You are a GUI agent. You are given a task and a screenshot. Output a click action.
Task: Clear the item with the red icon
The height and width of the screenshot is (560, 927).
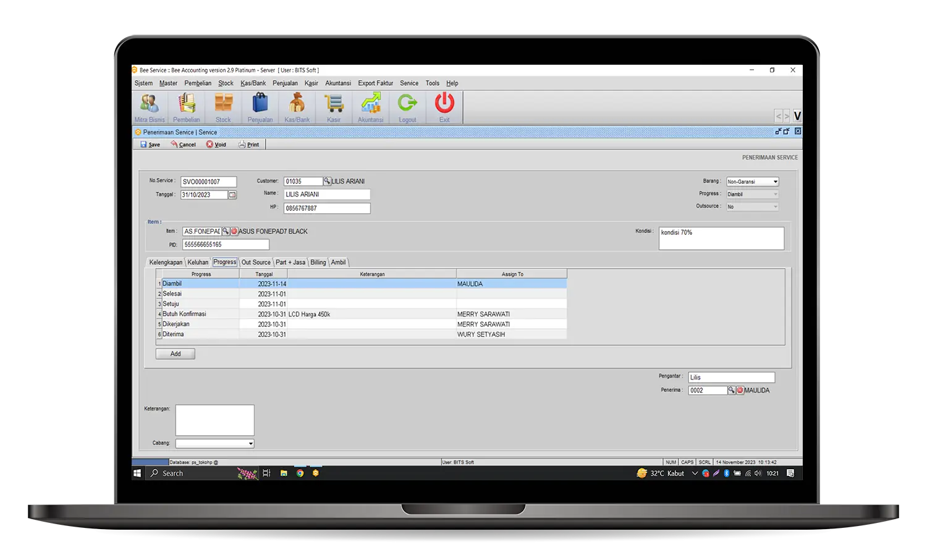point(234,231)
